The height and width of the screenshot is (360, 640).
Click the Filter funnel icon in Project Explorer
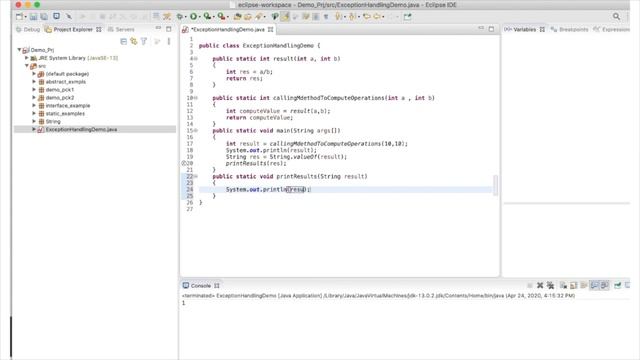tap(144, 41)
